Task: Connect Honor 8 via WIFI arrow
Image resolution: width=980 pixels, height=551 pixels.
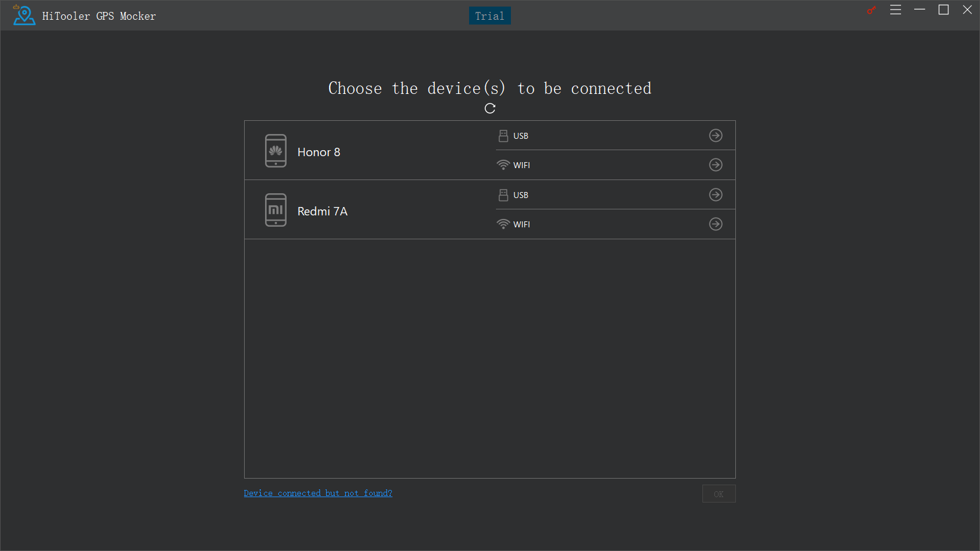Action: (716, 165)
